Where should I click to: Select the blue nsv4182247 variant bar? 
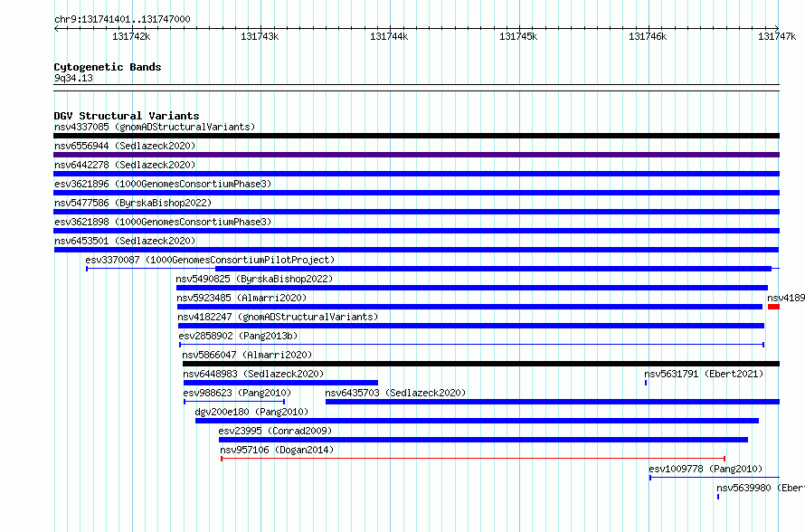pyautogui.click(x=470, y=326)
